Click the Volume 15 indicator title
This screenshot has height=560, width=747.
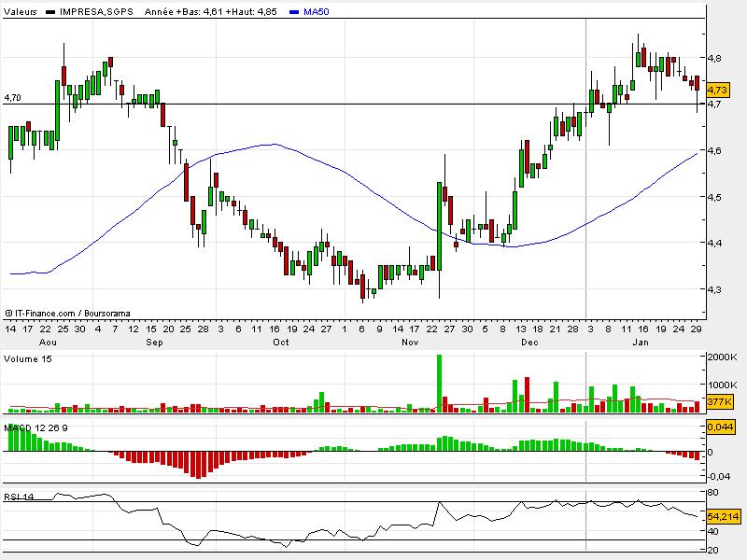click(x=28, y=359)
